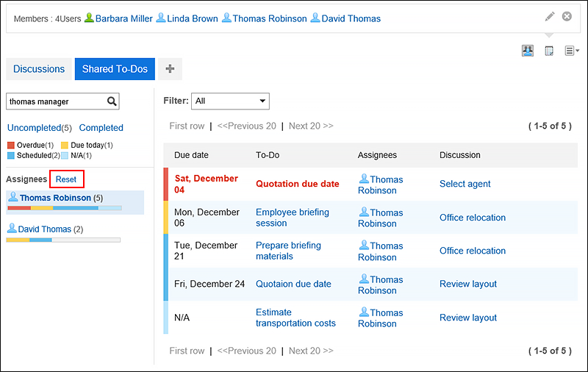Select the Shared To-Dos tab

pos(115,69)
